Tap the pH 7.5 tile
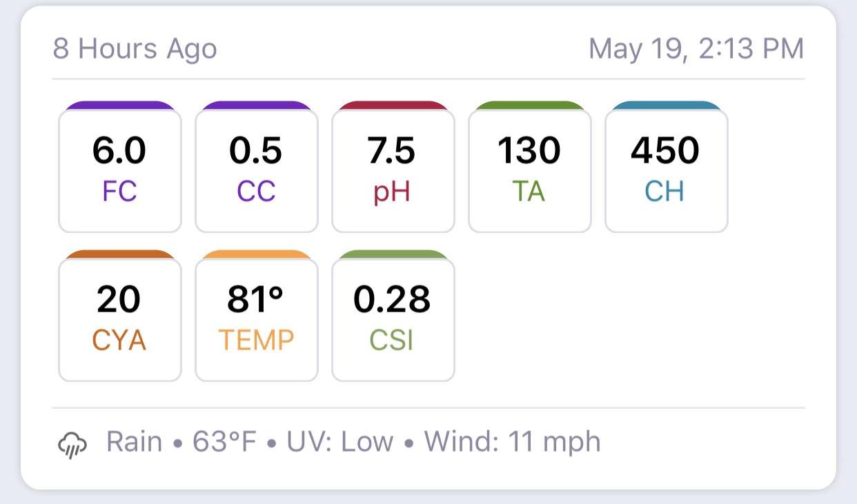This screenshot has width=857, height=504. 393,171
